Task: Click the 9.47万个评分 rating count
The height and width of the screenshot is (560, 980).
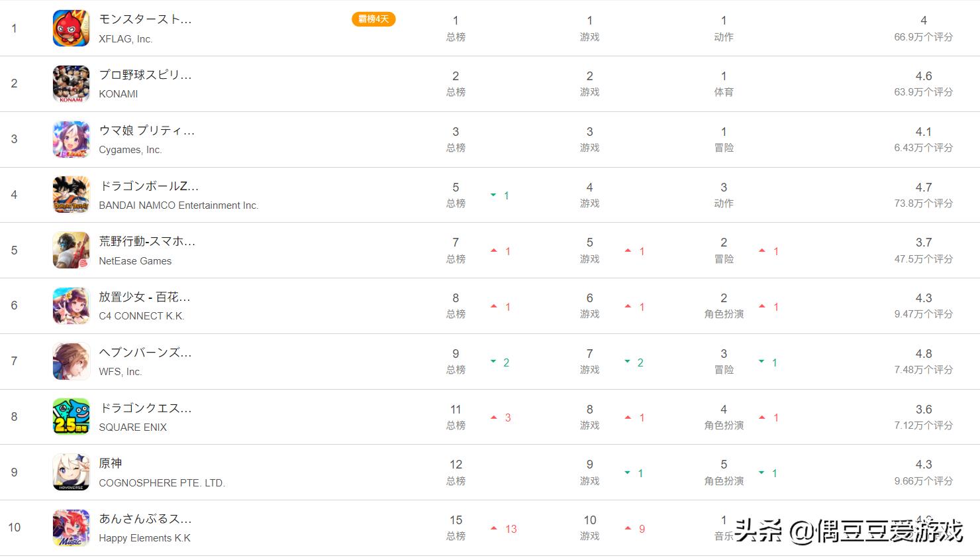Action: tap(924, 314)
